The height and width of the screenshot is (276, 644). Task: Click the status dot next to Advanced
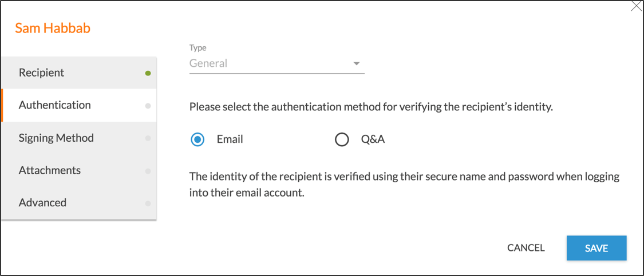148,203
